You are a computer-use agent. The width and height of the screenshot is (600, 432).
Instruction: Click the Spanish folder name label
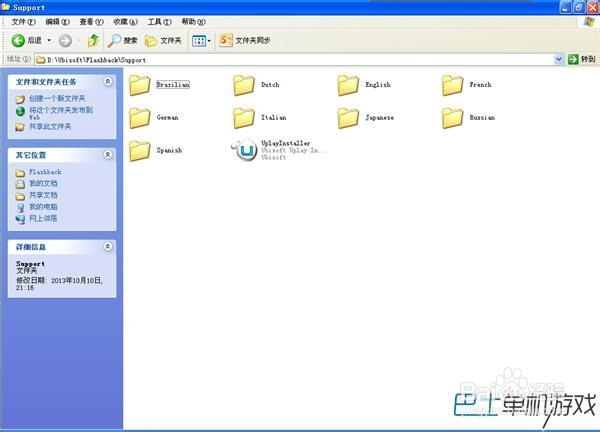tap(169, 150)
